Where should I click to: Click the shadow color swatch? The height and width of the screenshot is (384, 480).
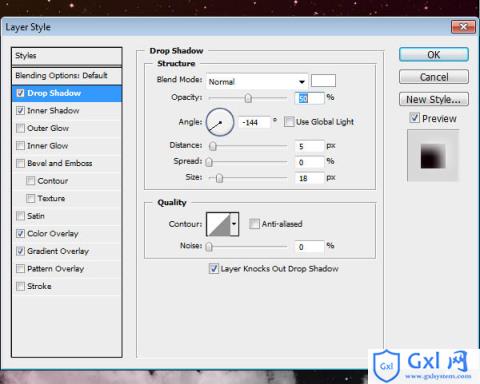click(323, 81)
